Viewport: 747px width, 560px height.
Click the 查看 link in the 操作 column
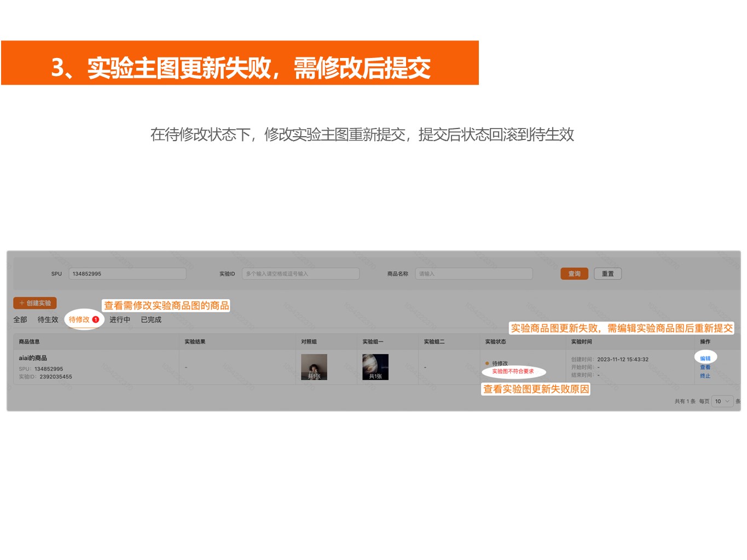(x=705, y=367)
